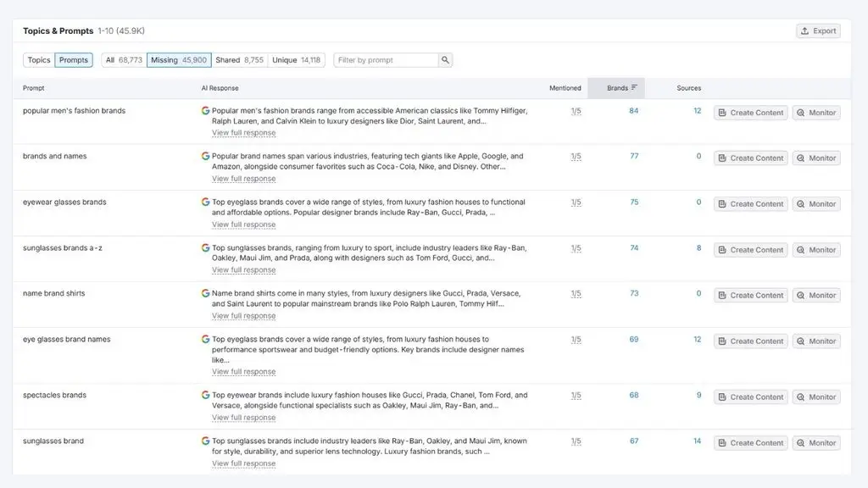View full response for name brand shirts

(x=243, y=316)
